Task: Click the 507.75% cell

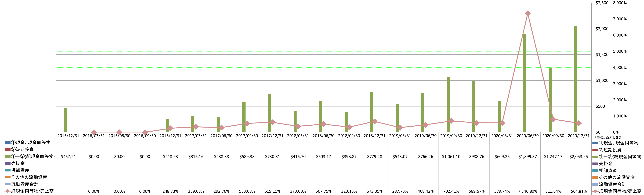Action: (x=324, y=191)
